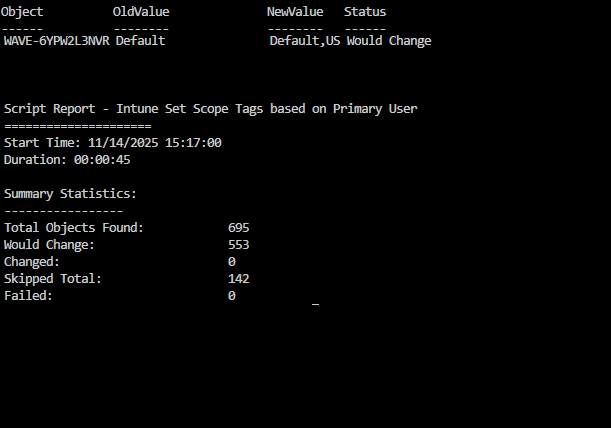The height and width of the screenshot is (428, 611).
Task: Click the skipped count 142
Action: (x=238, y=279)
